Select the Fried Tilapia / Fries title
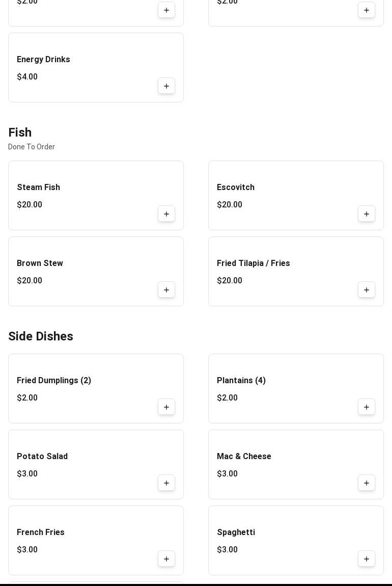Image resolution: width=392 pixels, height=586 pixels. pyautogui.click(x=254, y=263)
